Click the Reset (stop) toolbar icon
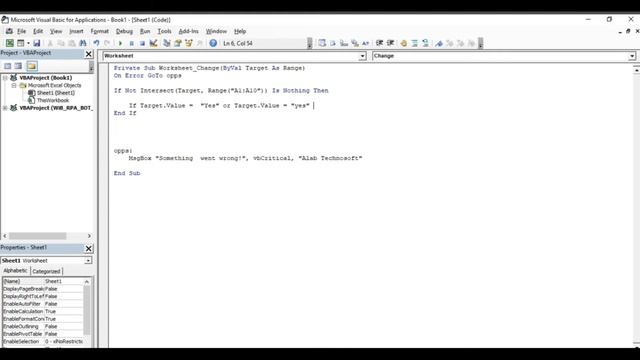Viewport: 640px width, 360px height. click(142, 43)
